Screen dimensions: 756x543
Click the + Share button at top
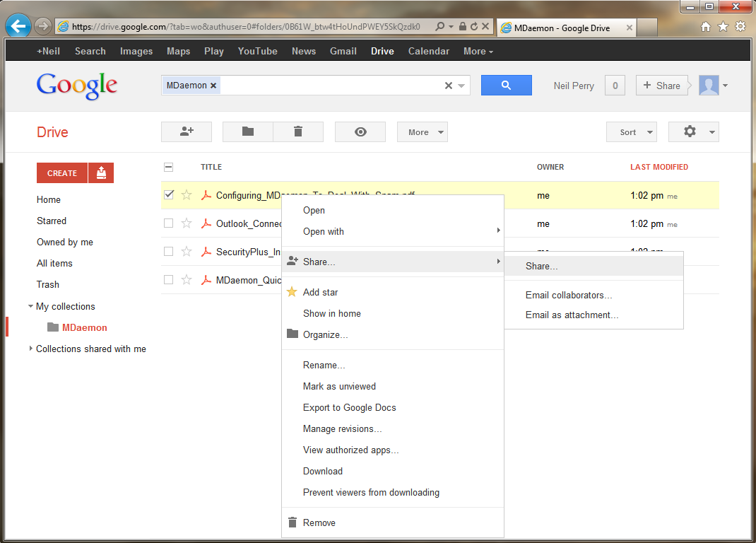(661, 86)
